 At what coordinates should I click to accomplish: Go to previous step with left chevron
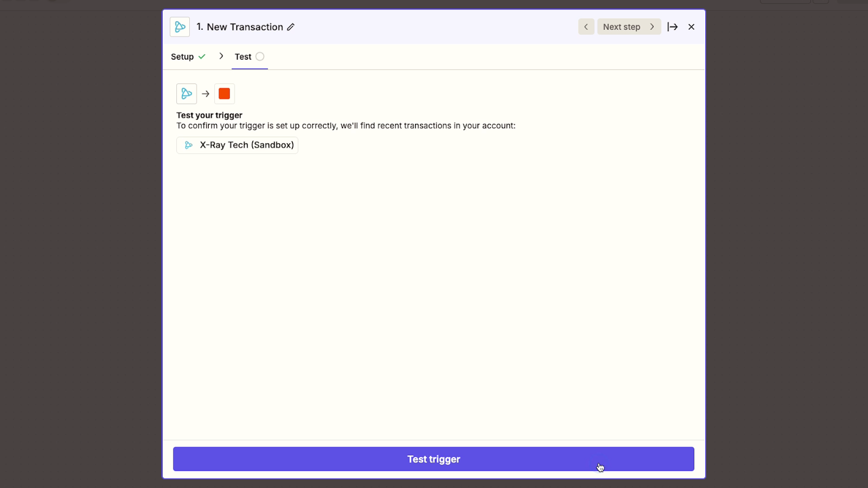click(x=586, y=27)
